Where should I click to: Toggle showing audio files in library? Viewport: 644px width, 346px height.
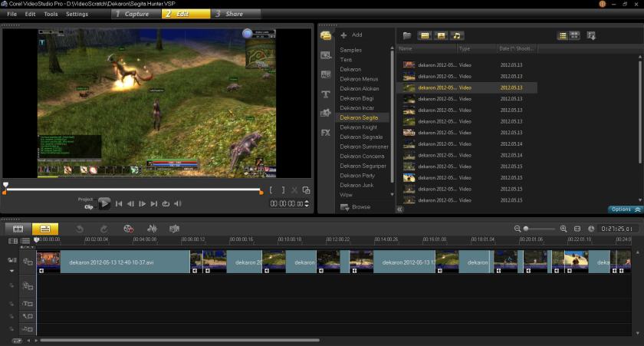pos(457,35)
